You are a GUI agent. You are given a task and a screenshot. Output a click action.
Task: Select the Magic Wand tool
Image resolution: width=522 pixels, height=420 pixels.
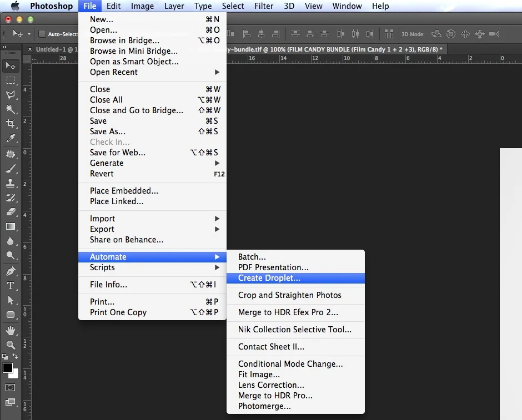pyautogui.click(x=11, y=109)
